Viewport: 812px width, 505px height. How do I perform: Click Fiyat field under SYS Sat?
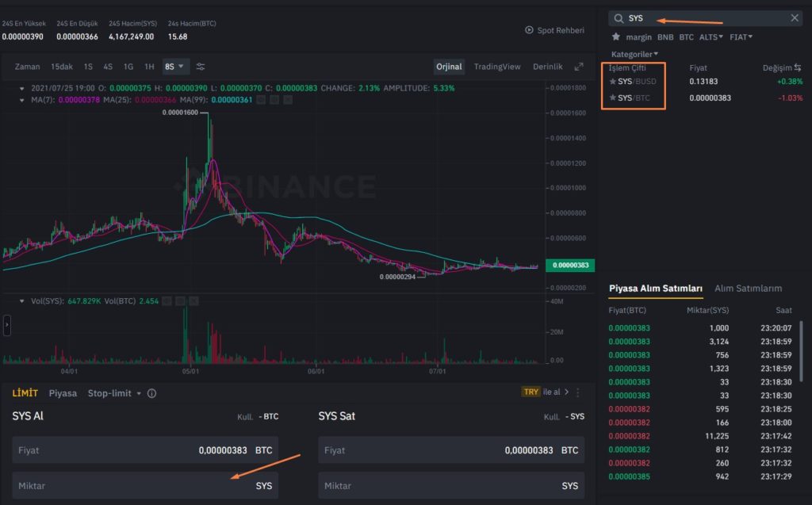point(451,450)
